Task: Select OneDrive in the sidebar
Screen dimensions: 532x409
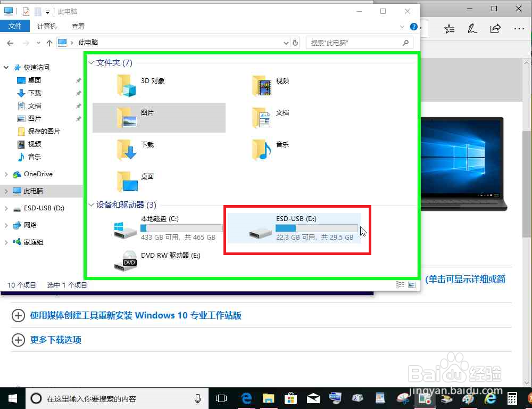Action: 39,174
